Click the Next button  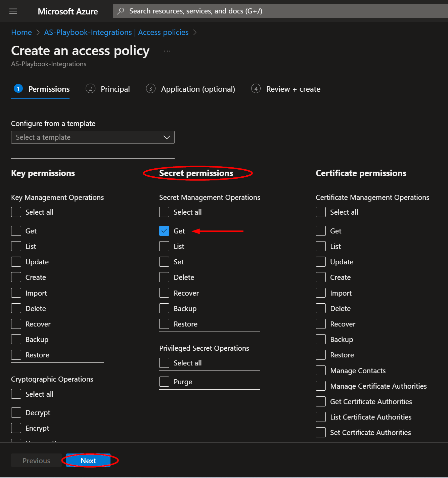tap(88, 461)
